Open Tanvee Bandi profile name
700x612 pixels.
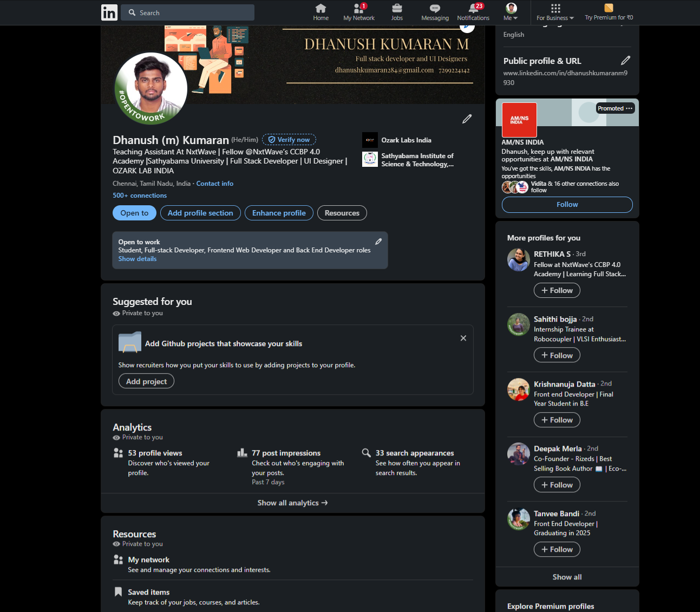click(x=556, y=513)
